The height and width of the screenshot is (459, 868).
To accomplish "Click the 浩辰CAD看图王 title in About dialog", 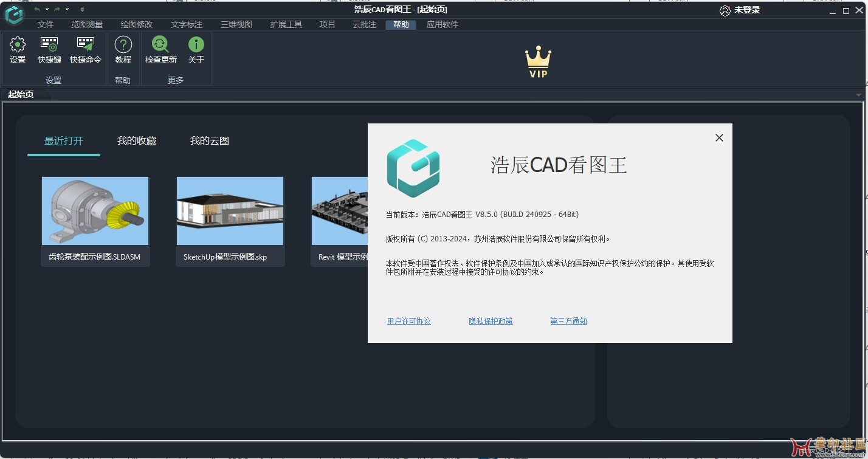I will coord(559,165).
